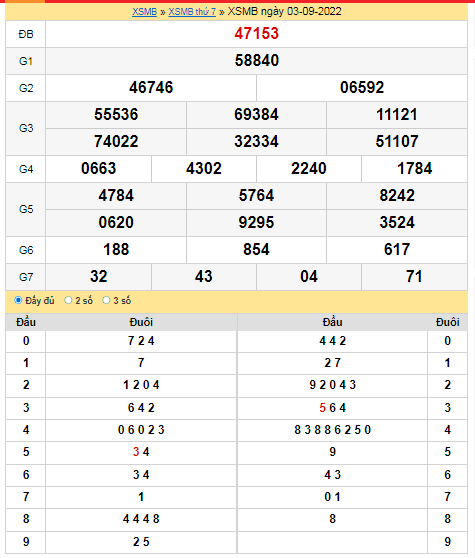Click the ĐB row label

point(26,35)
